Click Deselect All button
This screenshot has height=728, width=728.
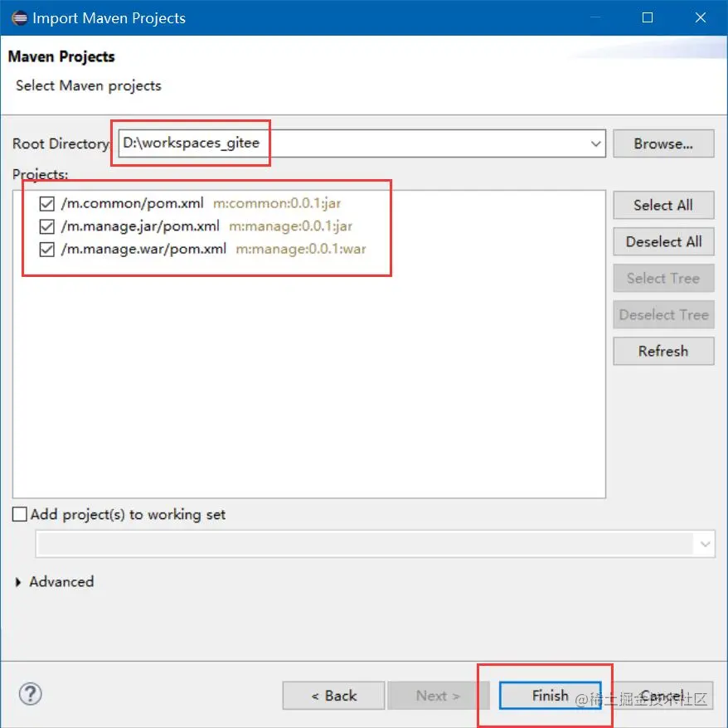663,241
